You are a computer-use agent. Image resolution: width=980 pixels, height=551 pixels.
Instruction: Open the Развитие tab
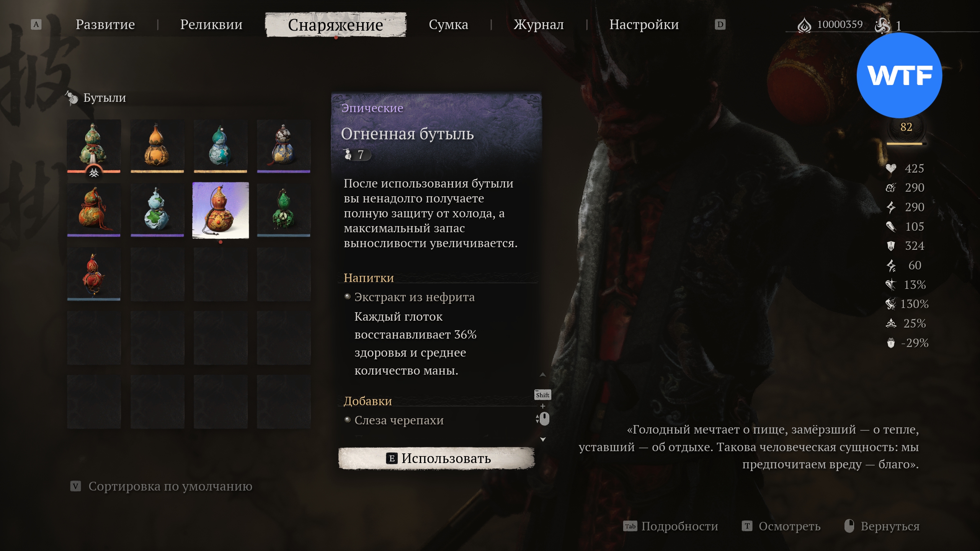click(105, 24)
